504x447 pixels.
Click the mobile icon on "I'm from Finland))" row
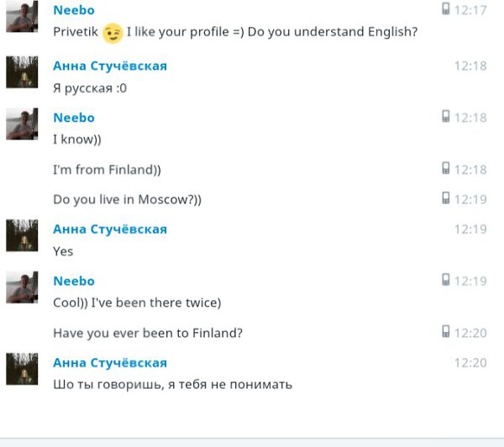pyautogui.click(x=446, y=169)
